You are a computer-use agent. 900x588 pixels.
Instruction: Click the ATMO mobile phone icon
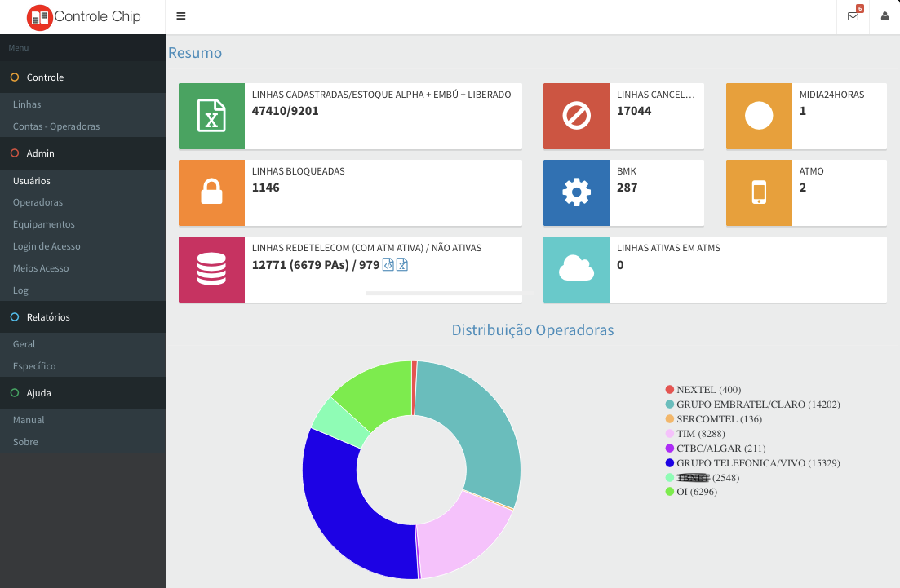[x=759, y=192]
